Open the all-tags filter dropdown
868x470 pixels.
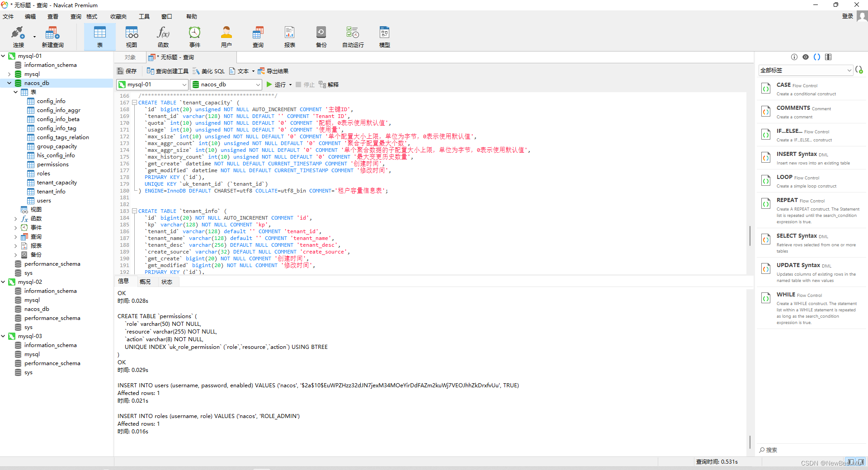[x=806, y=70]
